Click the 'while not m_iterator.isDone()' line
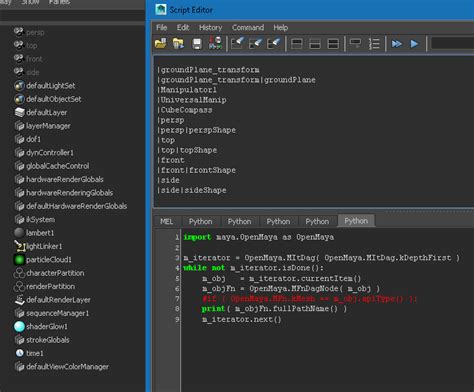Image resolution: width=474 pixels, height=392 pixels. click(253, 268)
